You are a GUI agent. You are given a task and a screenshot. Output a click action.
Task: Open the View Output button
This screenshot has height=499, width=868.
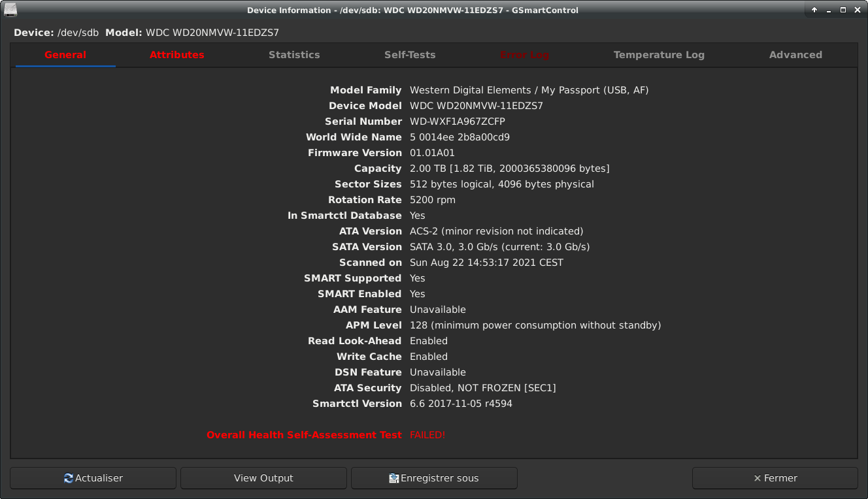click(x=263, y=478)
